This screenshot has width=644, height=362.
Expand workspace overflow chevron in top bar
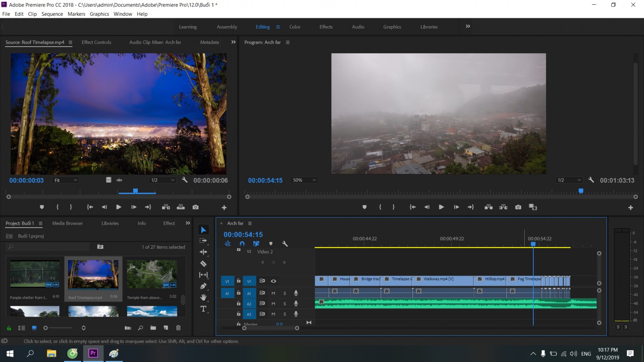468,27
